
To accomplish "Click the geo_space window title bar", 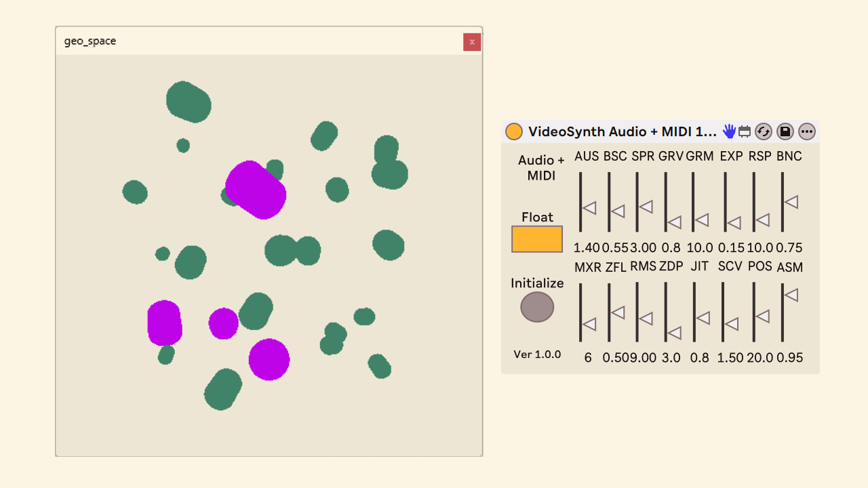I will (x=258, y=41).
